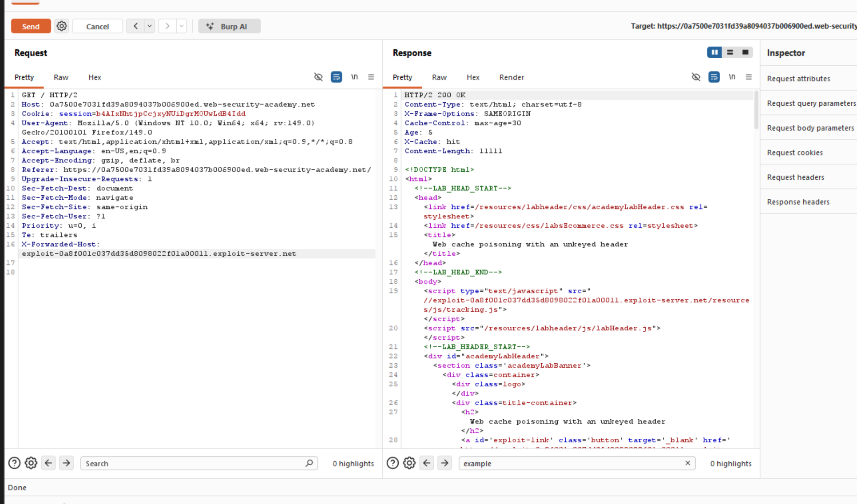Select top-bottom stacked layout view

click(x=730, y=52)
